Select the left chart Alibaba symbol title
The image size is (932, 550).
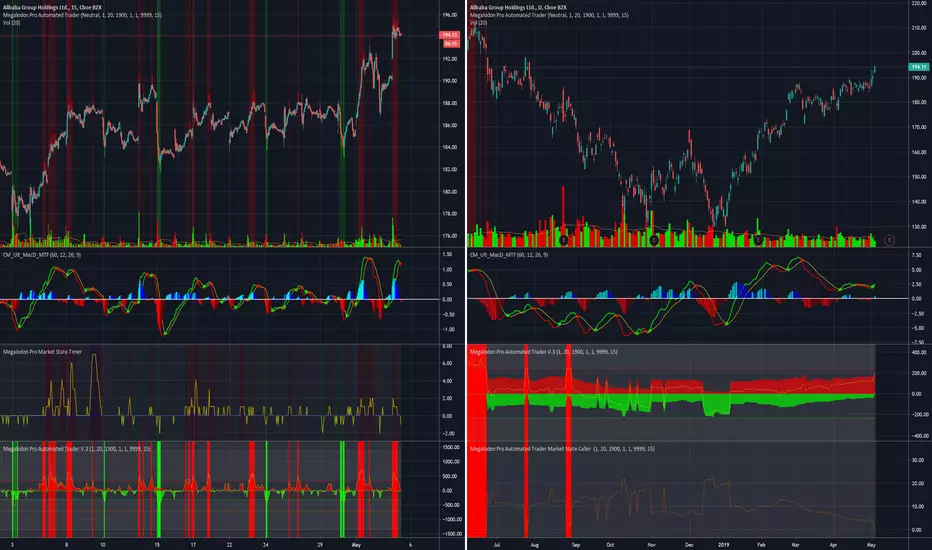[52, 7]
